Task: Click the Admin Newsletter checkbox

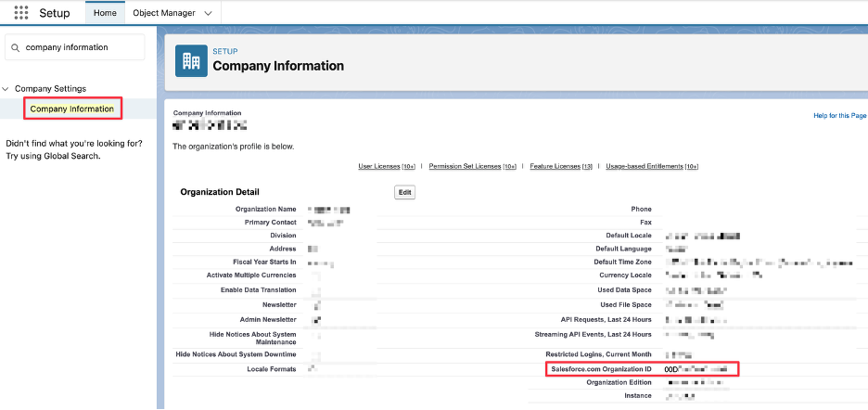Action: pos(316,320)
